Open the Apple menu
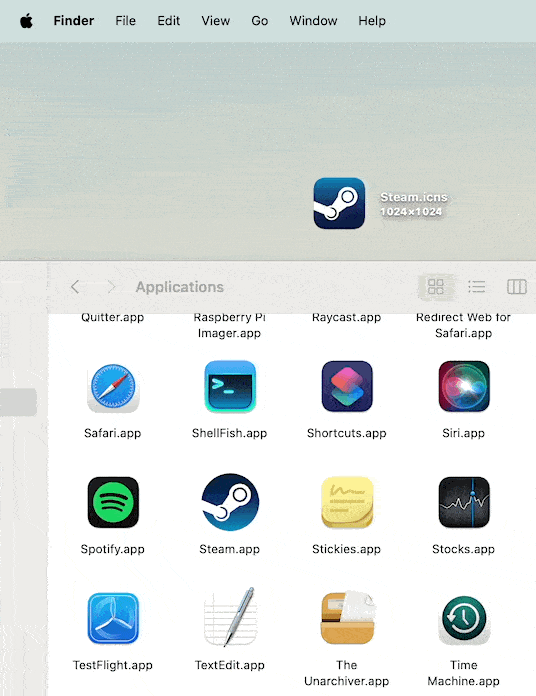 (27, 21)
